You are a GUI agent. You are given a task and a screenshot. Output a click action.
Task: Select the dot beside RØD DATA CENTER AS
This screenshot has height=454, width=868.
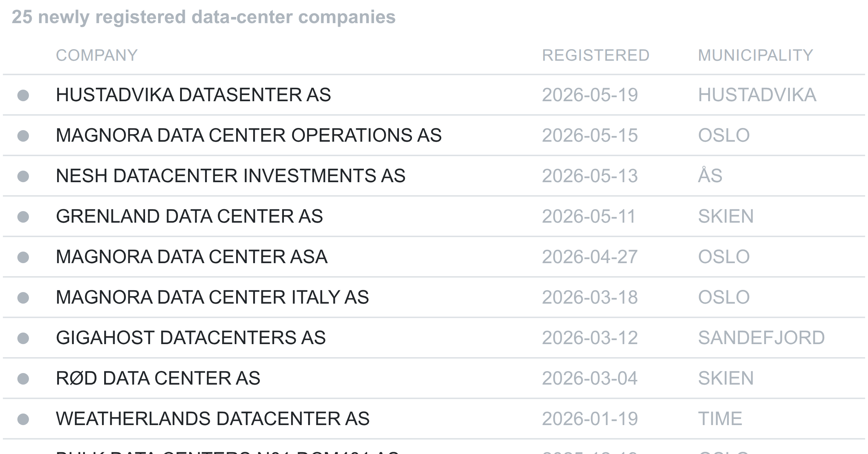[23, 379]
